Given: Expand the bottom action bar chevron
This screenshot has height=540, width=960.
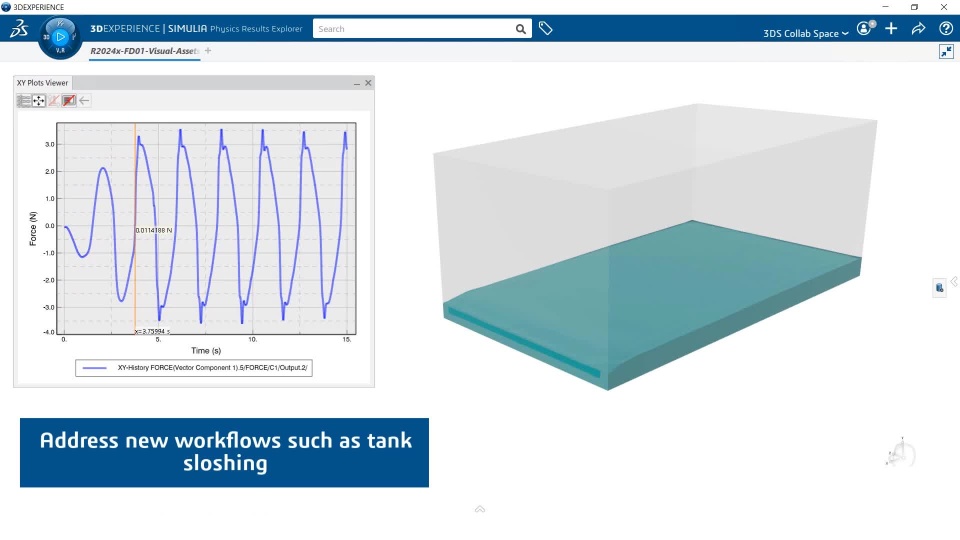Looking at the screenshot, I should [x=480, y=509].
